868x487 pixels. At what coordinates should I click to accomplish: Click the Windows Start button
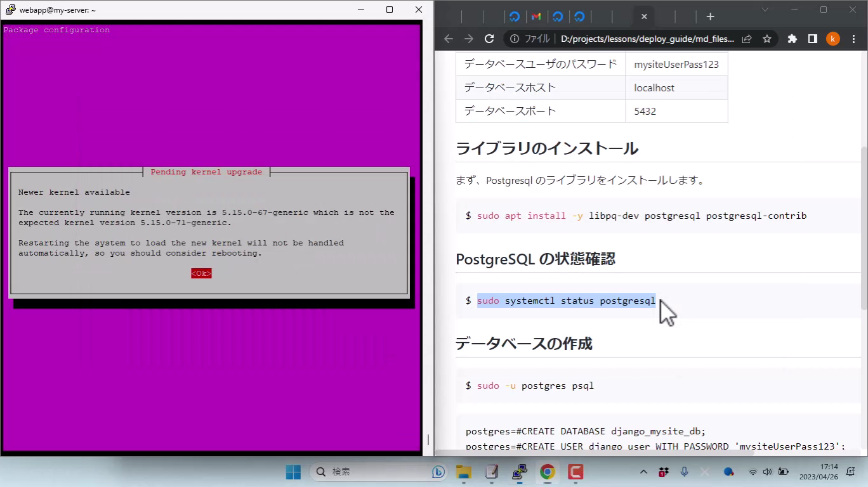[293, 472]
